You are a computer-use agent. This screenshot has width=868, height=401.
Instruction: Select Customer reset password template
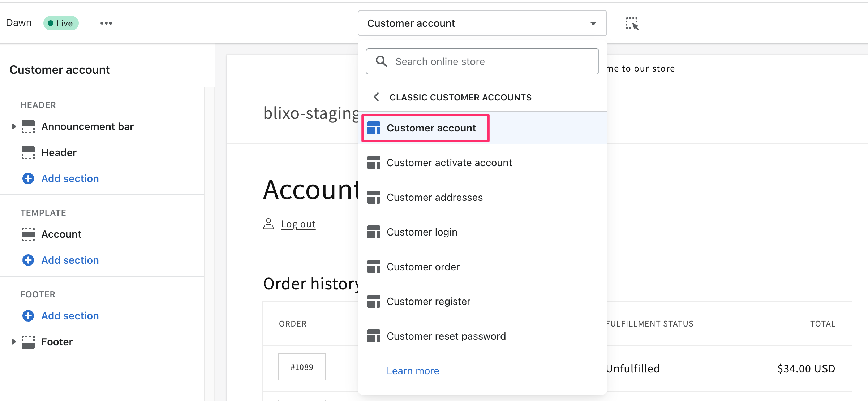(x=446, y=336)
